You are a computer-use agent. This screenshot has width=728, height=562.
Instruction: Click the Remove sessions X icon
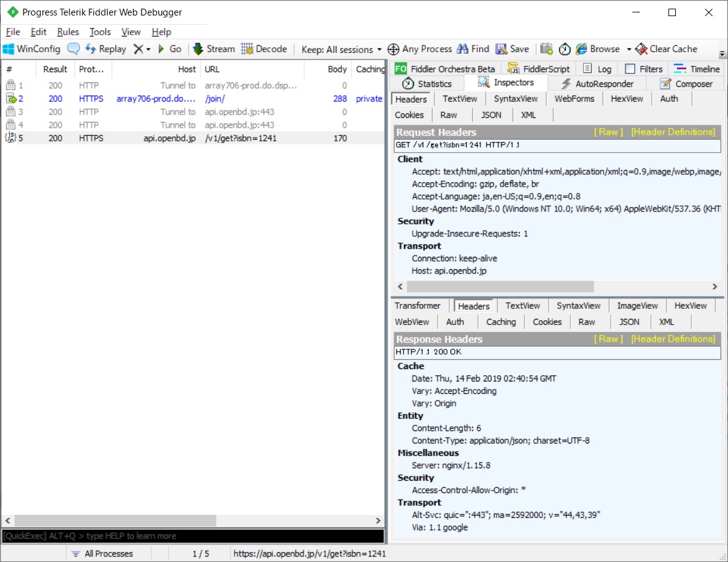coord(138,49)
